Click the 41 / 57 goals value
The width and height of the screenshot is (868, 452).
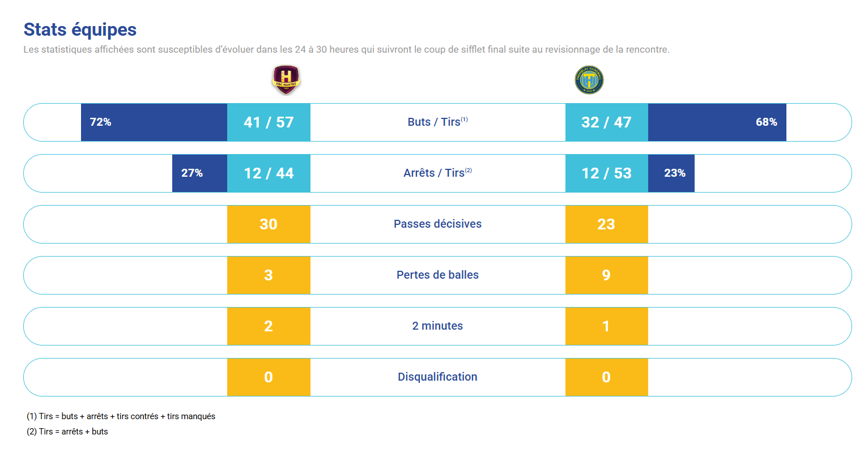pyautogui.click(x=269, y=122)
